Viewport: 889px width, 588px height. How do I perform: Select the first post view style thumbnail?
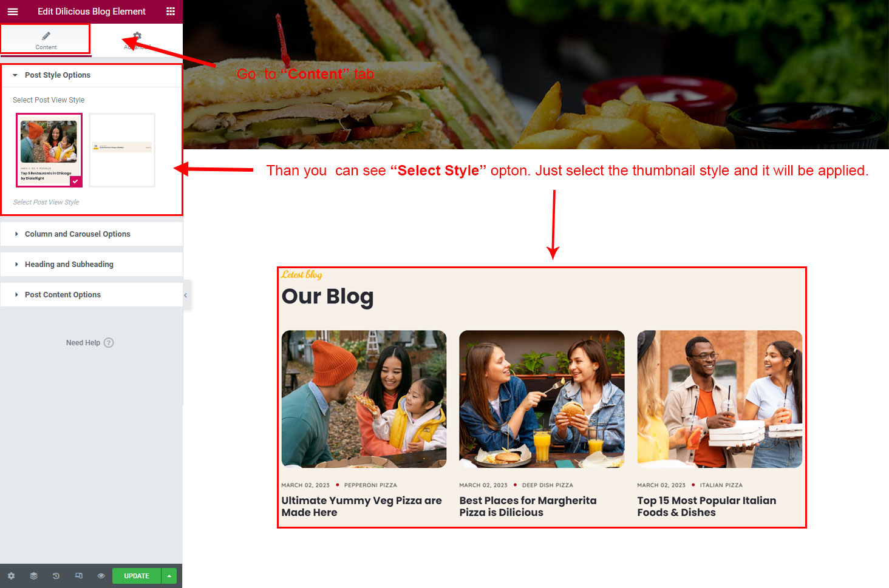tap(49, 150)
